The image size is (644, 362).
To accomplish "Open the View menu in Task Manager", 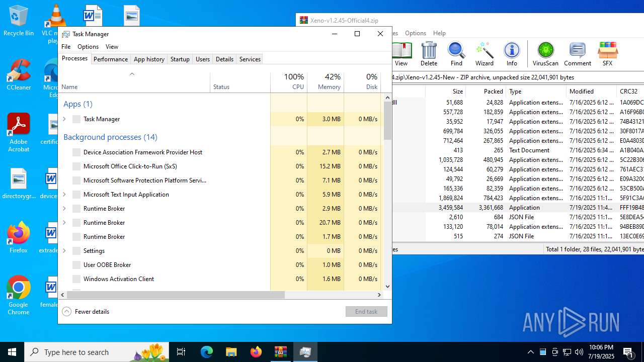I will point(112,47).
